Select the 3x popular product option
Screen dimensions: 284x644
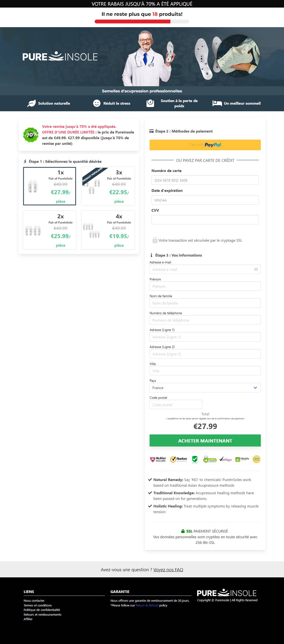click(x=108, y=186)
